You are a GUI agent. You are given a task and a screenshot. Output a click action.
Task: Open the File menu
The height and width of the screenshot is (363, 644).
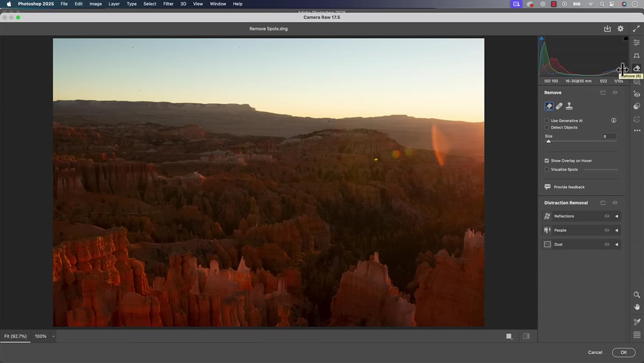tap(64, 4)
